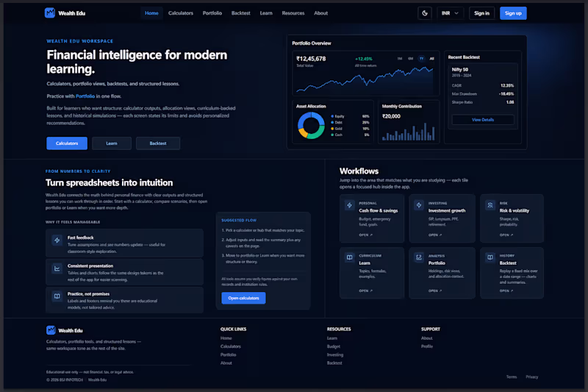Screen dimensions: 588x392
Task: Click the monthly contribution bar chart
Action: (408, 132)
